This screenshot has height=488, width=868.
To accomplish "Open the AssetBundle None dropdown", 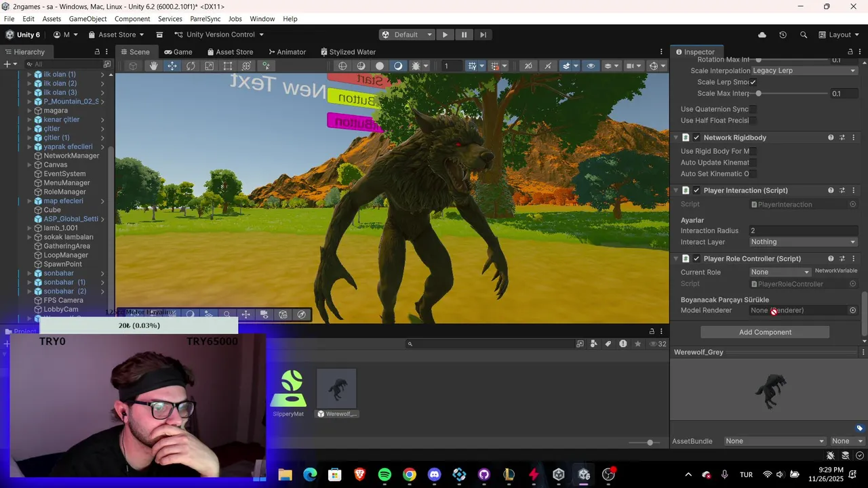I will point(775,441).
